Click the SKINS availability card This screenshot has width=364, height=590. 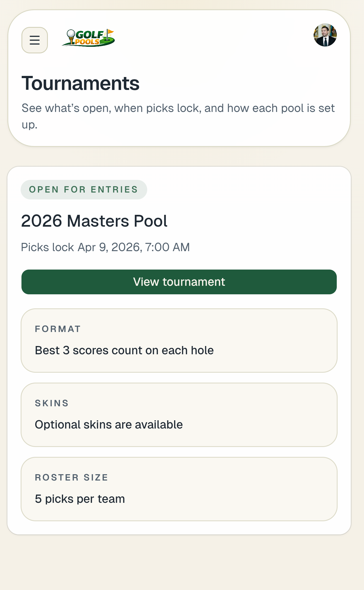[x=179, y=414]
